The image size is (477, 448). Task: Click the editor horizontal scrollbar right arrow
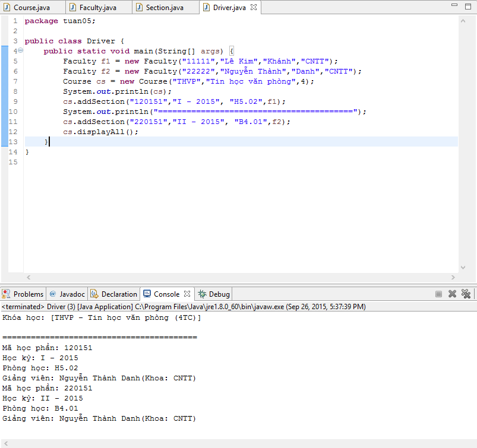(x=453, y=277)
